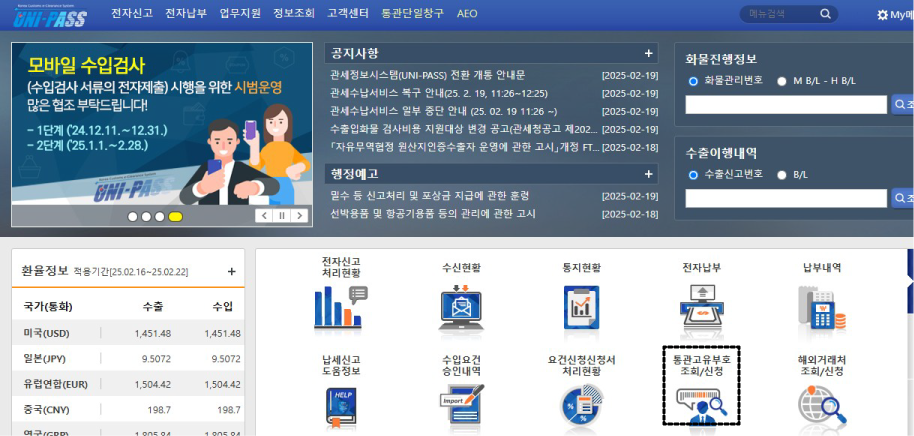Select the third banner slide dot
This screenshot has height=436, width=914.
point(159,216)
